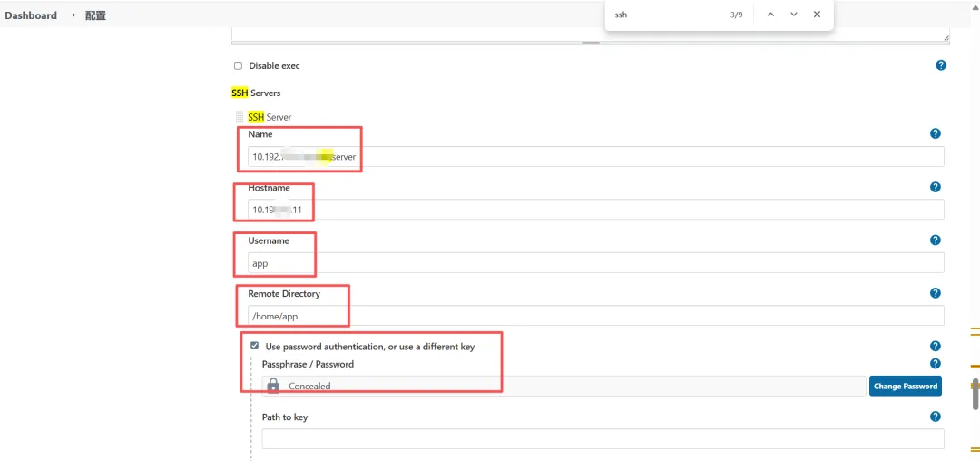This screenshot has height=461, width=980.
Task: Open help icon beside Hostname field
Action: 935,187
